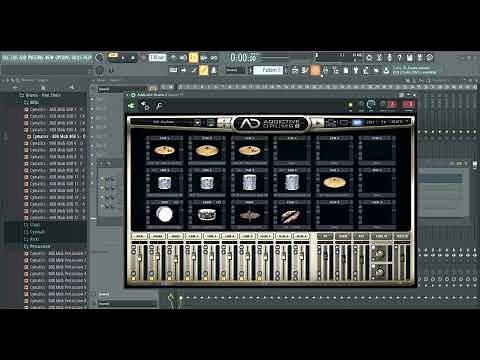Click the save floppy disk icon
This screenshot has height=360, width=480.
click(x=409, y=58)
